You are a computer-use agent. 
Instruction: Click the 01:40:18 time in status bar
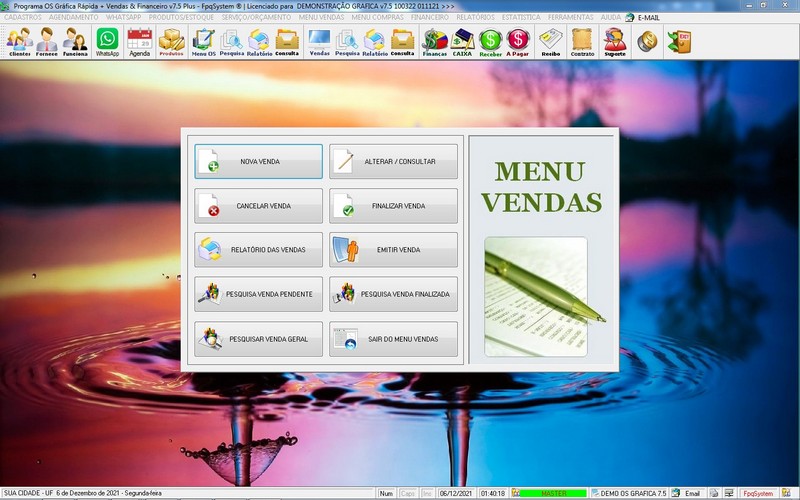coord(493,493)
